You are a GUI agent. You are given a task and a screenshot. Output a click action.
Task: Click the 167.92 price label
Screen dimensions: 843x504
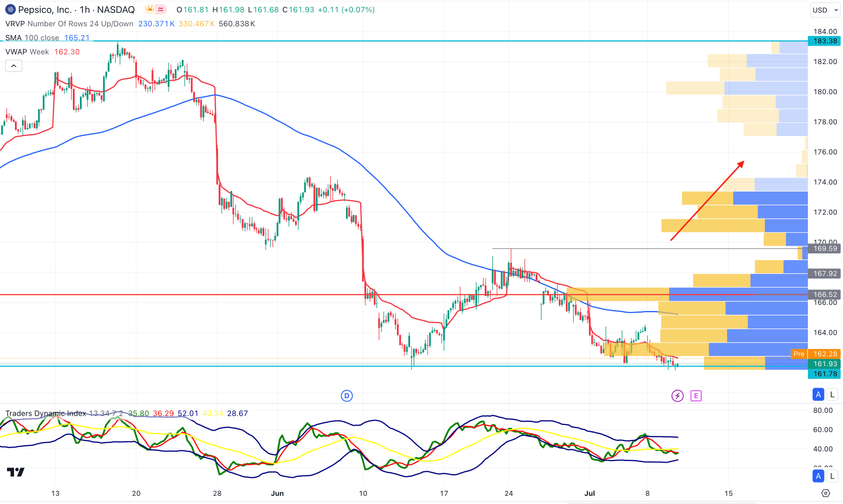(825, 273)
